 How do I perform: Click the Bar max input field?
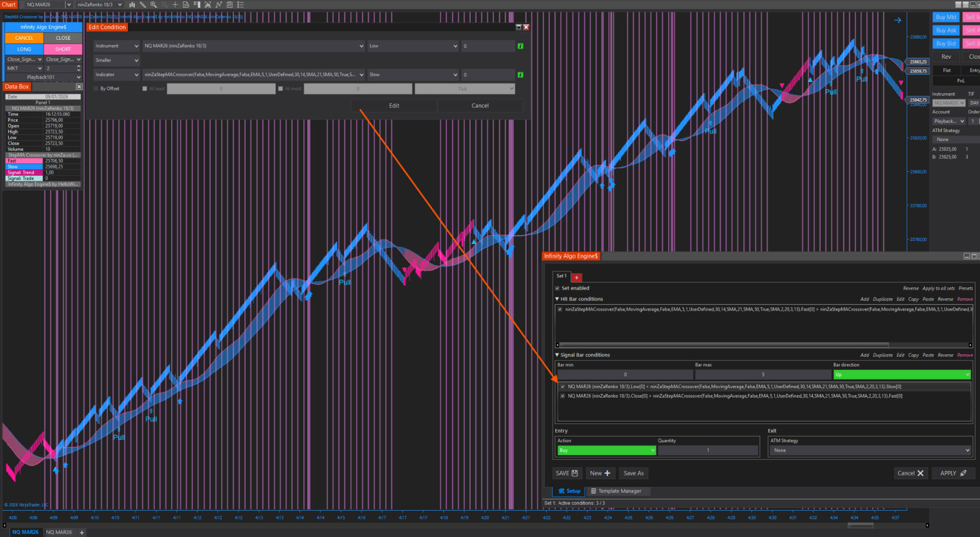tap(762, 375)
